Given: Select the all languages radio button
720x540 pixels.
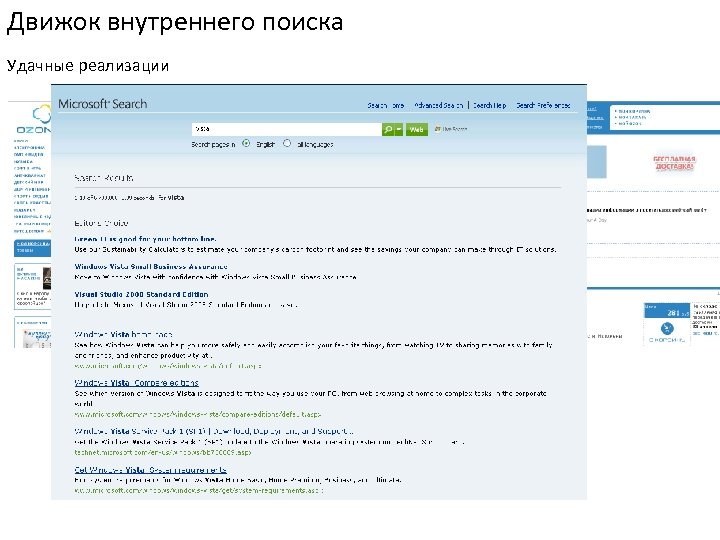Looking at the screenshot, I should click(x=287, y=143).
